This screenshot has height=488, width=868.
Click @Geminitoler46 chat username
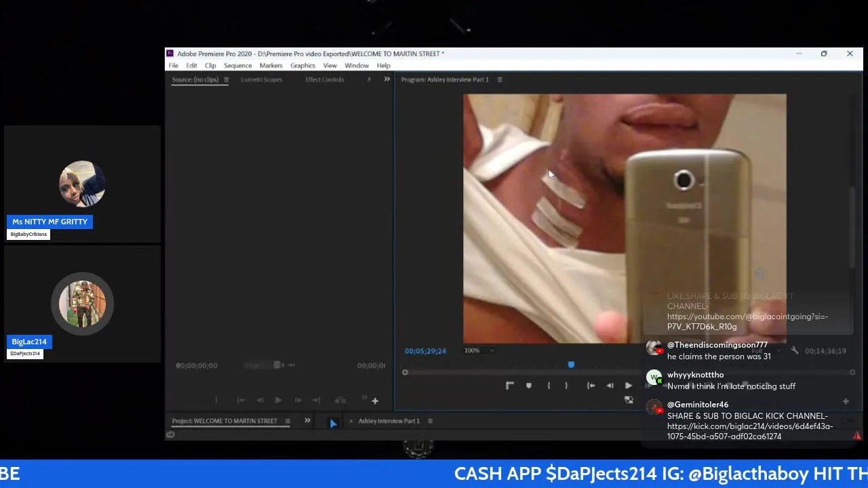tap(698, 405)
